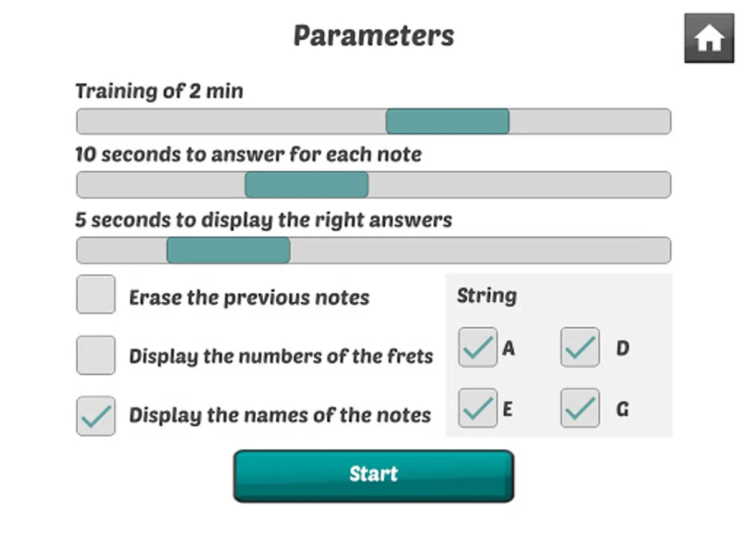Click the 'Erase the previous notes' label
The image size is (747, 560).
click(249, 297)
